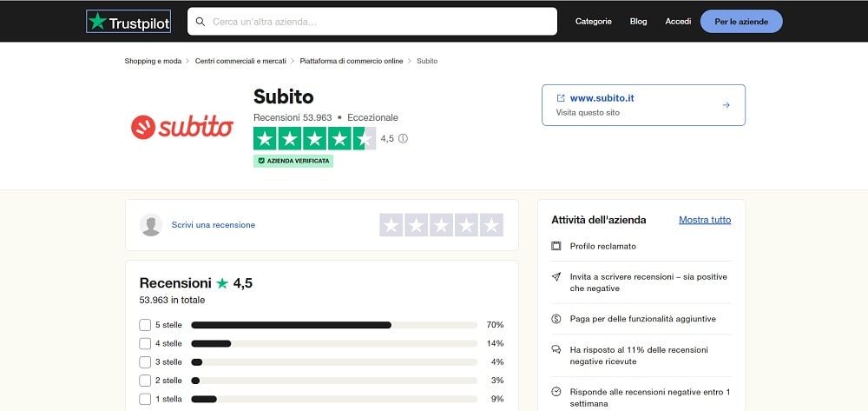Viewport: 868px width, 411px height.
Task: Click Attività dell'azienda heading
Action: [598, 220]
